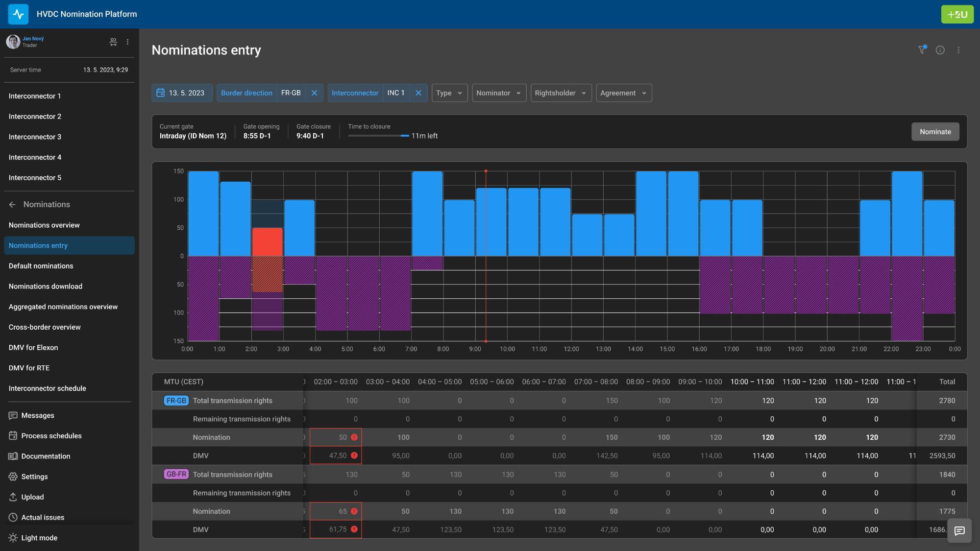Click error icon on FR-GB Nomination 50

pyautogui.click(x=354, y=437)
